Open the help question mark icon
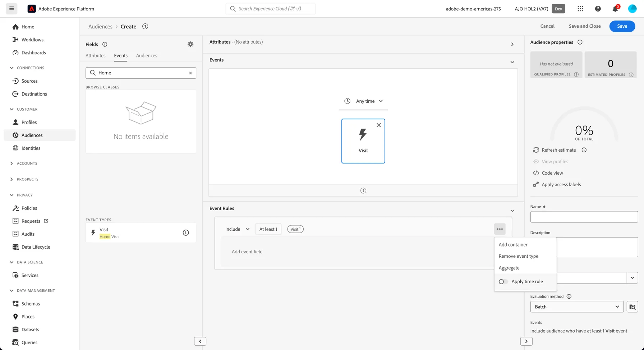The height and width of the screenshot is (350, 644). click(x=598, y=9)
